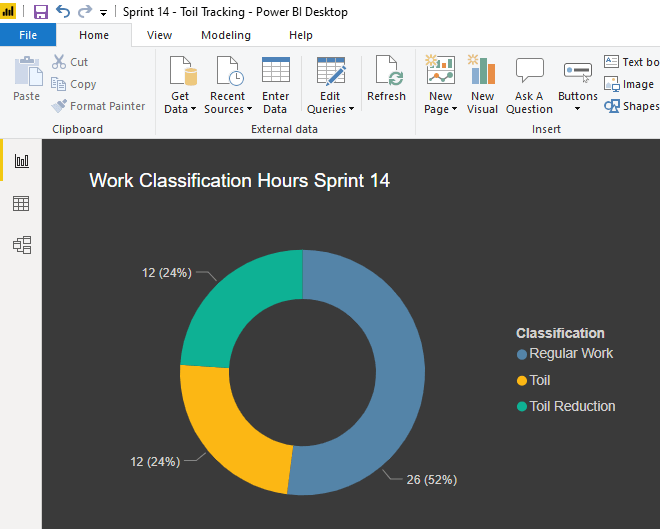Switch to the Modeling ribbon tab
This screenshot has height=529, width=660.
[226, 35]
